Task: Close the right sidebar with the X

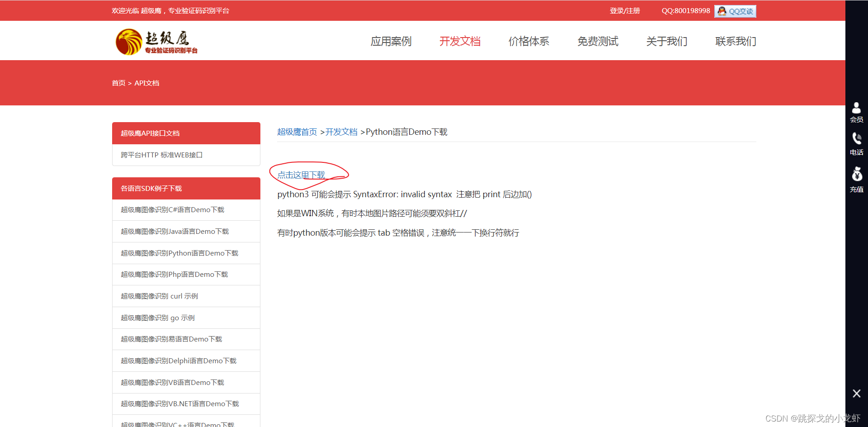Action: click(x=856, y=394)
